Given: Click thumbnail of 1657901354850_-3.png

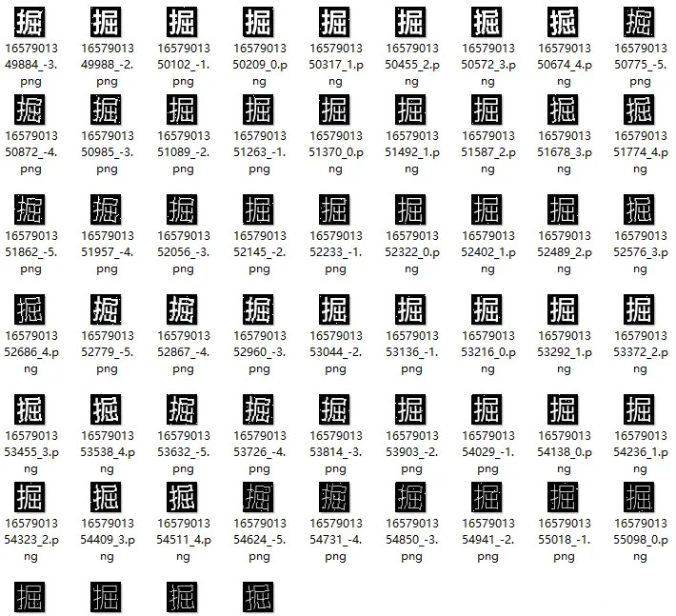Looking at the screenshot, I should coord(410,497).
